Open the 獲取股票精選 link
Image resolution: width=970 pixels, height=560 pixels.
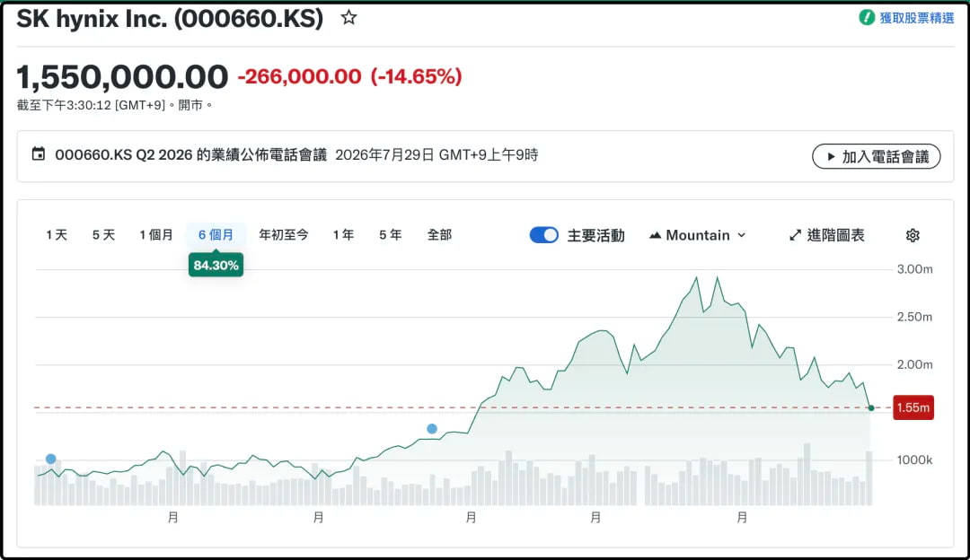(x=916, y=18)
